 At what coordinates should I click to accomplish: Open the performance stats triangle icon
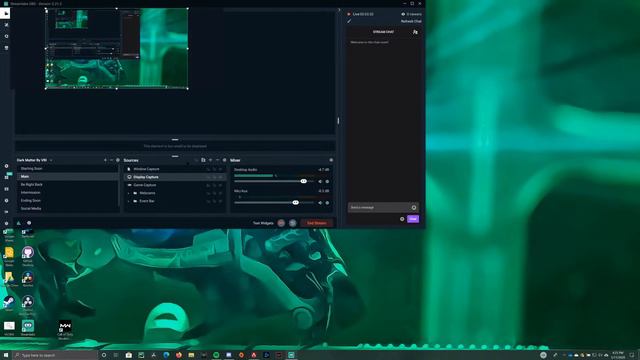tap(18, 223)
